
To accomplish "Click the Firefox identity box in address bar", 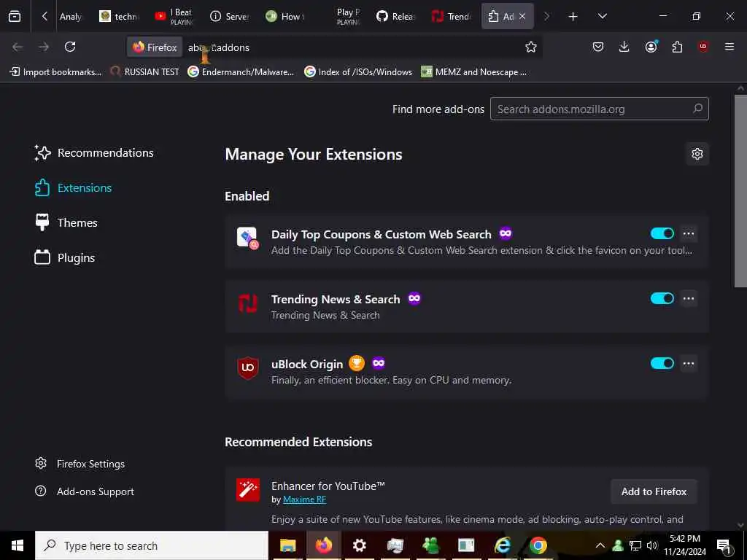I will click(x=155, y=47).
